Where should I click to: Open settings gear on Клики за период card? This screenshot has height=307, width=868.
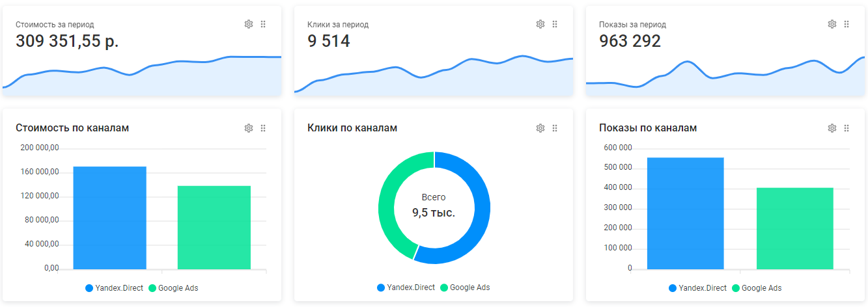[x=540, y=24]
